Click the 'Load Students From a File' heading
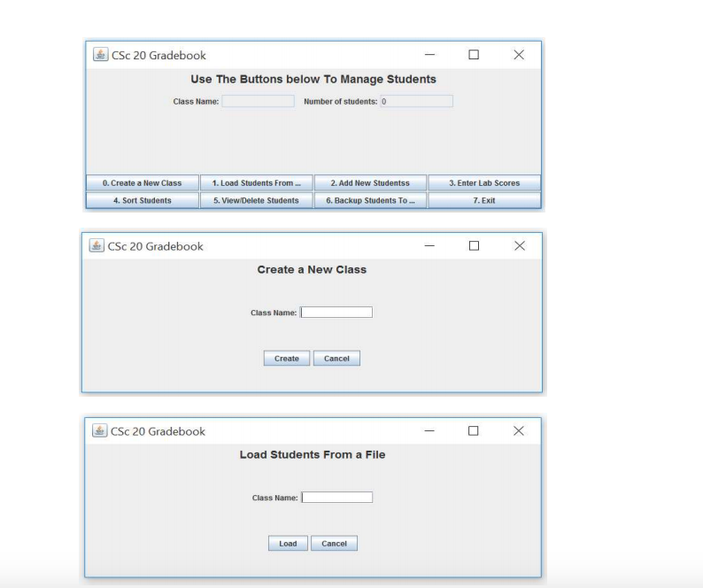This screenshot has height=588, width=703. pyautogui.click(x=312, y=455)
